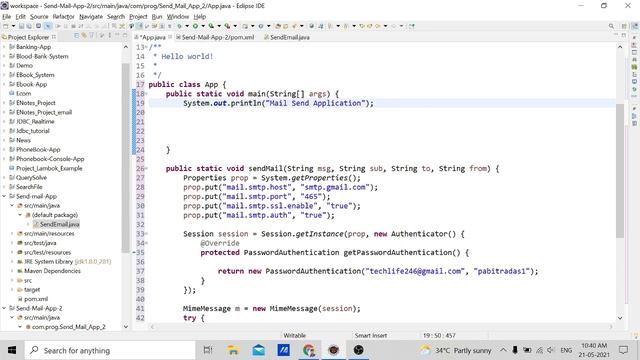
Task: Click the green Run button in toolbar
Action: tap(195, 26)
